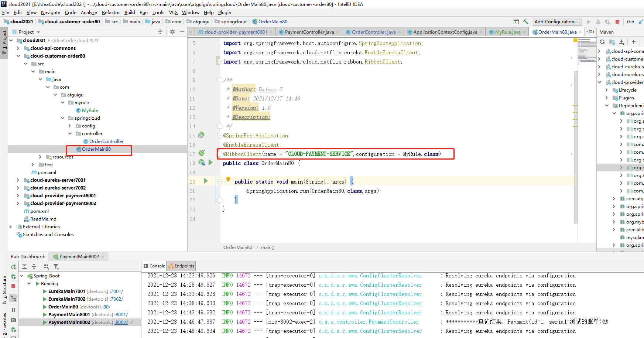Click the Project panel collapse-all icon
Viewport: 644px width, 338px height.
pos(160,32)
